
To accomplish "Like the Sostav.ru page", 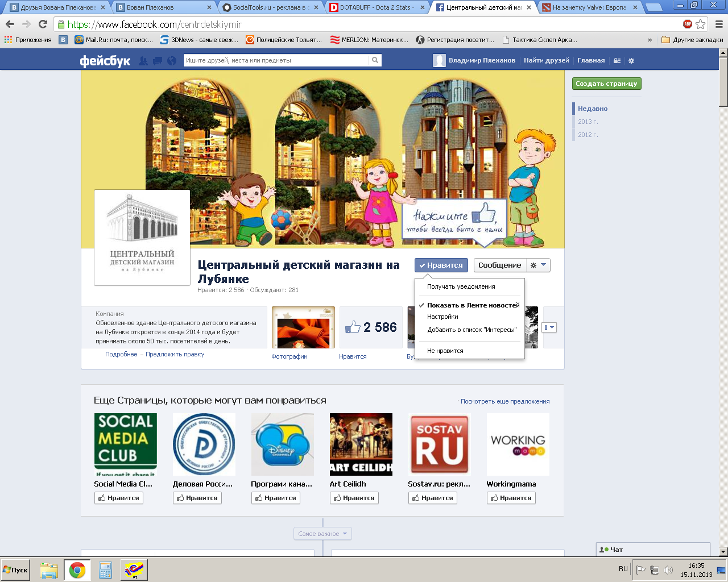I will tap(432, 498).
